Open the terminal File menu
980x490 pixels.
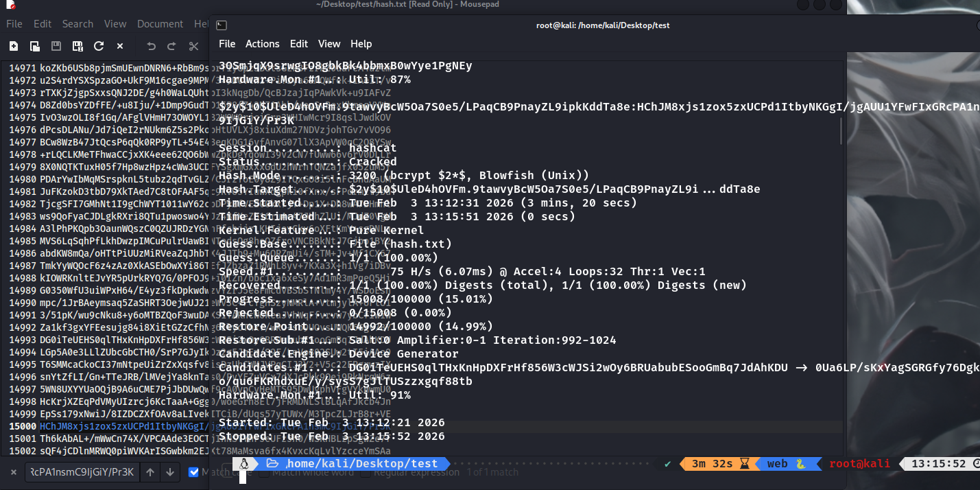pyautogui.click(x=227, y=44)
